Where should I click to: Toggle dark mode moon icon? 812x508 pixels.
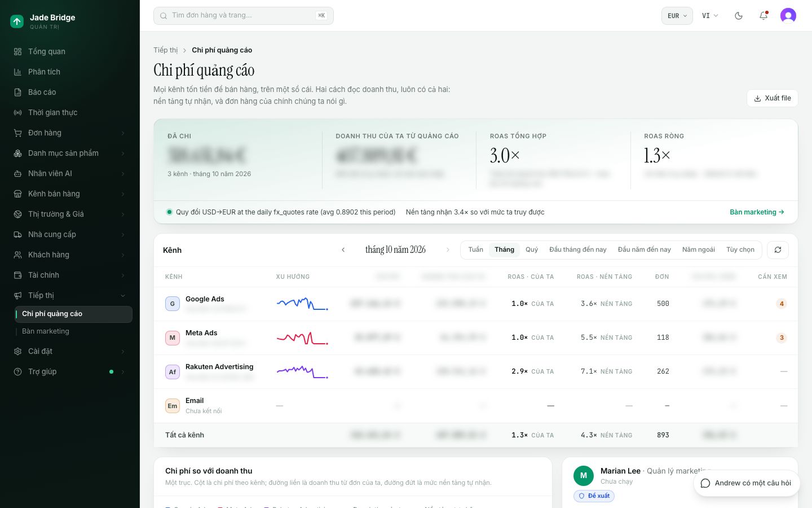(x=739, y=16)
